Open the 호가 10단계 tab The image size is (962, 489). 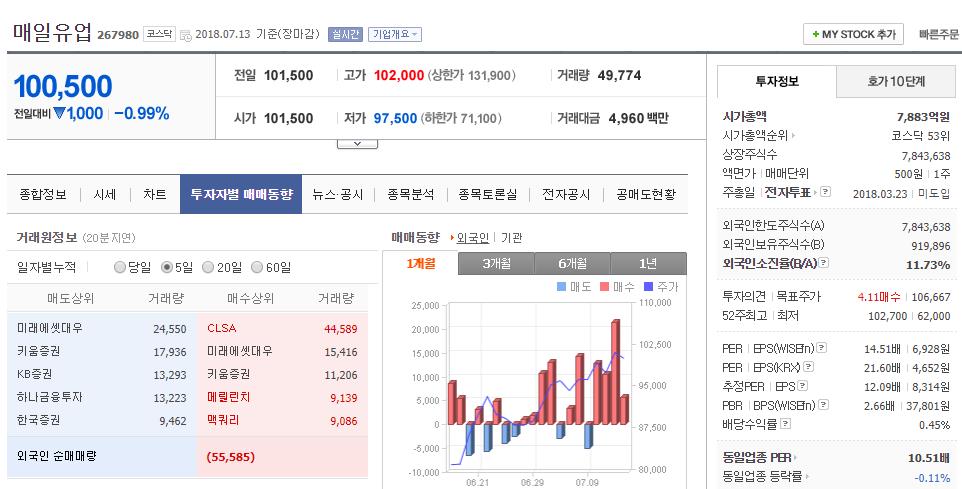click(x=896, y=82)
